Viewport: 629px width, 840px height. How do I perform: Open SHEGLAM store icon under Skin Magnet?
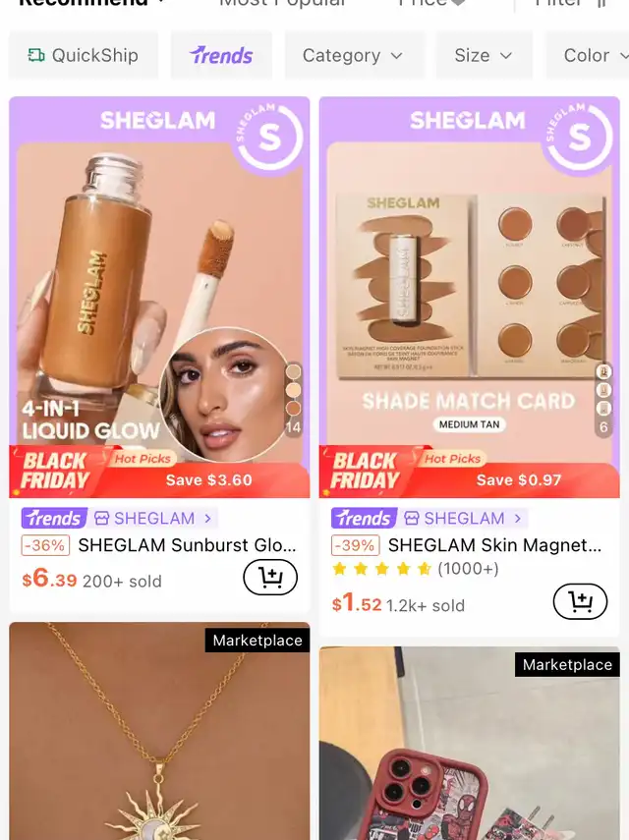tap(411, 518)
